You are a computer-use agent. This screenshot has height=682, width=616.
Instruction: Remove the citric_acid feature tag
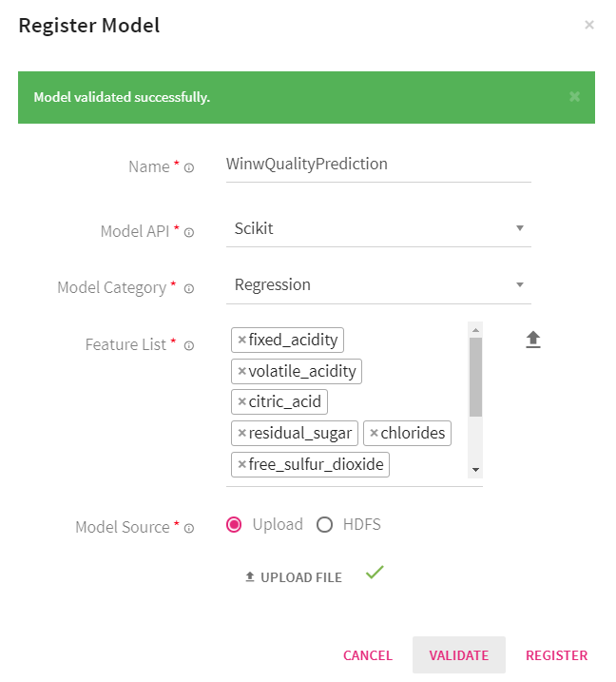[241, 402]
